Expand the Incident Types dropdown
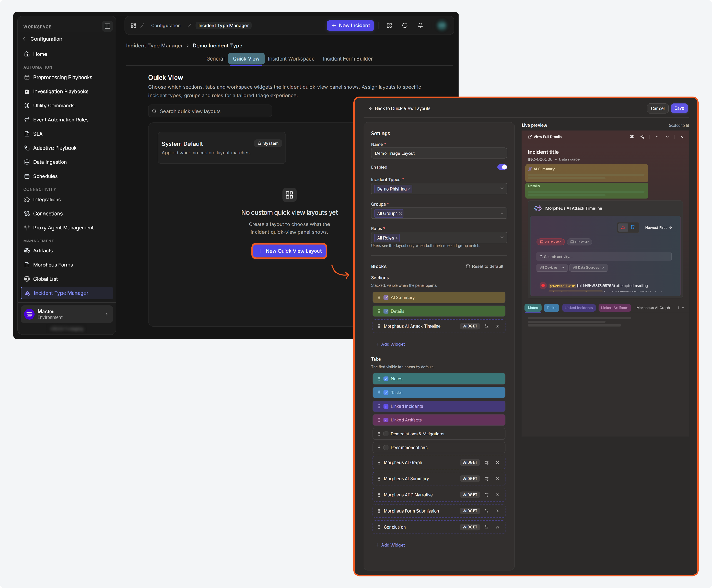 tap(502, 189)
